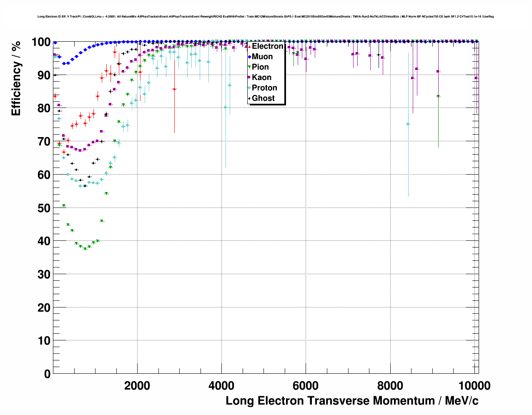Viewport: 532px width, 415px height.
Task: Click the black Ghost marker in the legend
Action: (250, 98)
